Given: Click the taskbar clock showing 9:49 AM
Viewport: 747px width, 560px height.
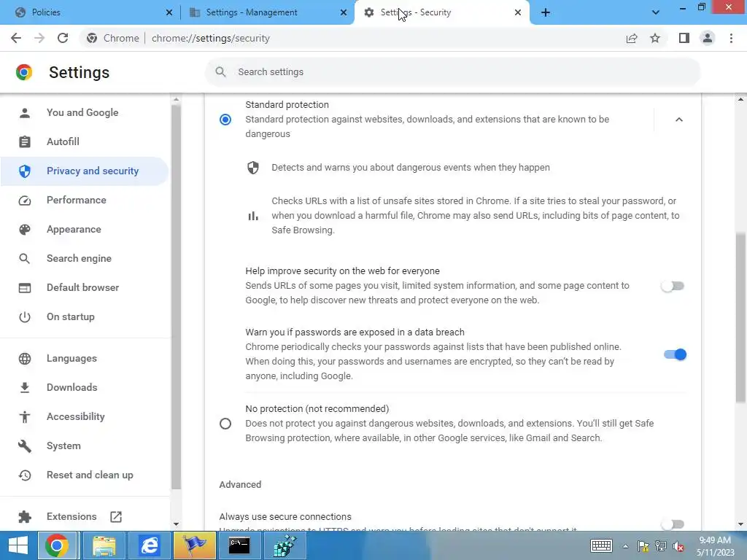Looking at the screenshot, I should pos(715,545).
